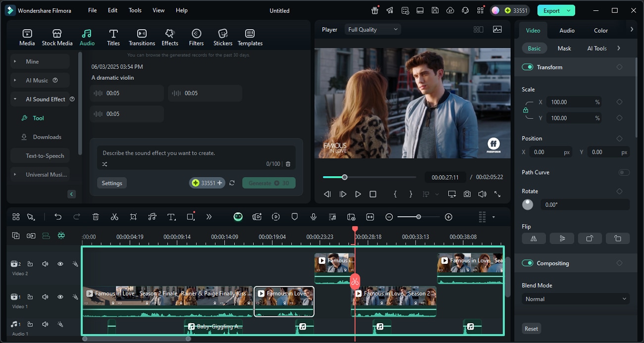
Task: Click the player volume icon
Action: click(x=482, y=195)
